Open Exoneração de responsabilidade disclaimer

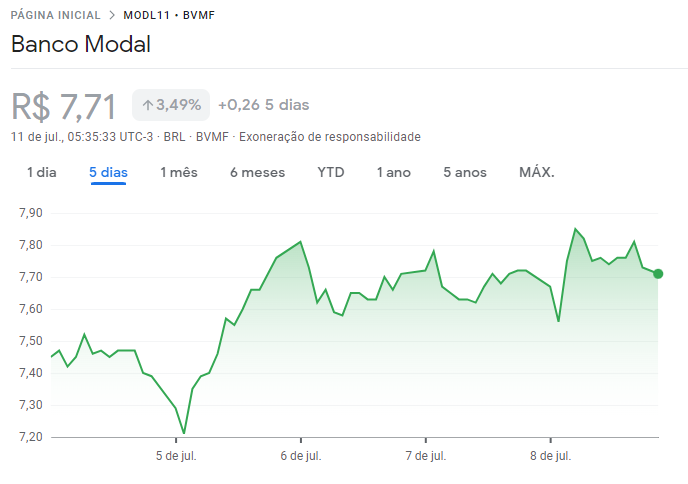point(330,137)
